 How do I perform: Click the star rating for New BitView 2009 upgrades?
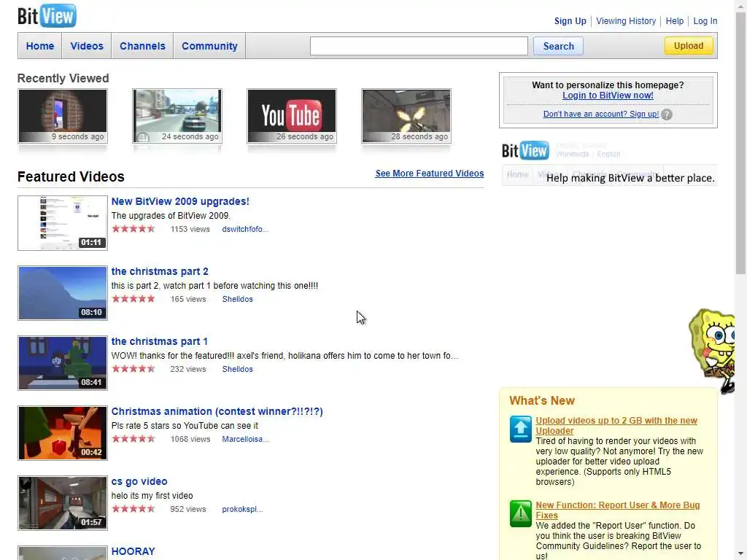(133, 229)
